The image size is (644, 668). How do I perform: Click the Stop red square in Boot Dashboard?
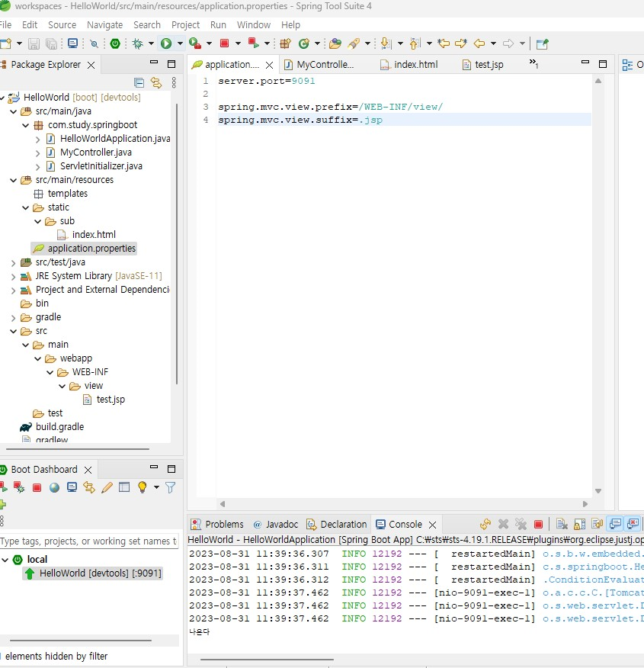[x=37, y=487]
